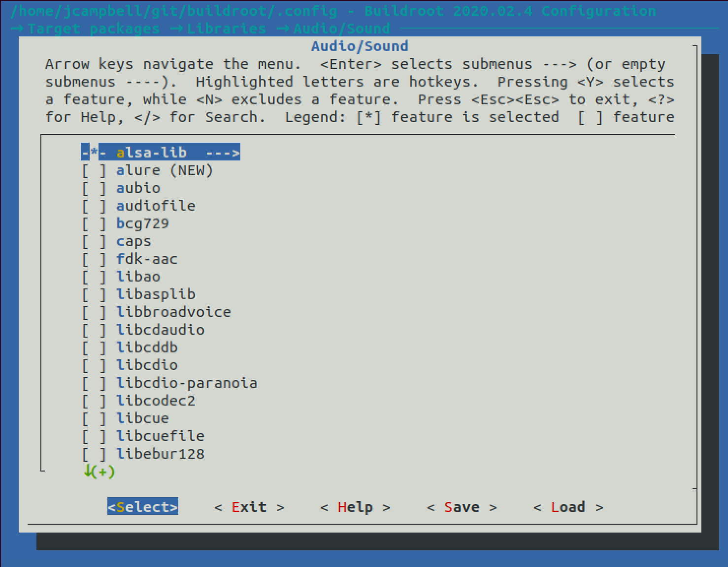
Task: Toggle the libasplib checkbox
Action: [x=94, y=295]
